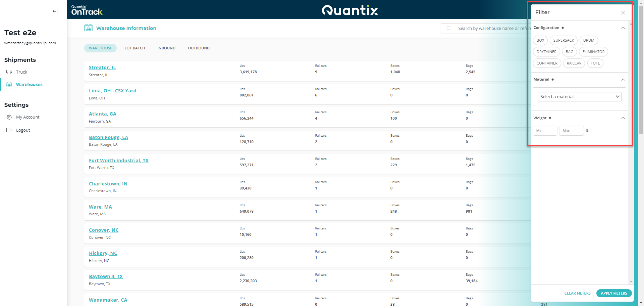644x306 pixels.
Task: Click the Quantix OnTrack logo
Action: [87, 10]
